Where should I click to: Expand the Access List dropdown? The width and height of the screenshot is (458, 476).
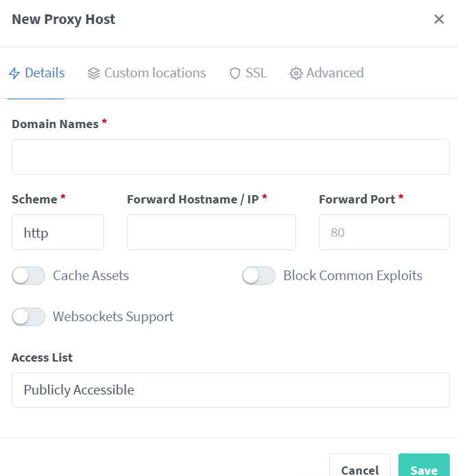point(230,390)
